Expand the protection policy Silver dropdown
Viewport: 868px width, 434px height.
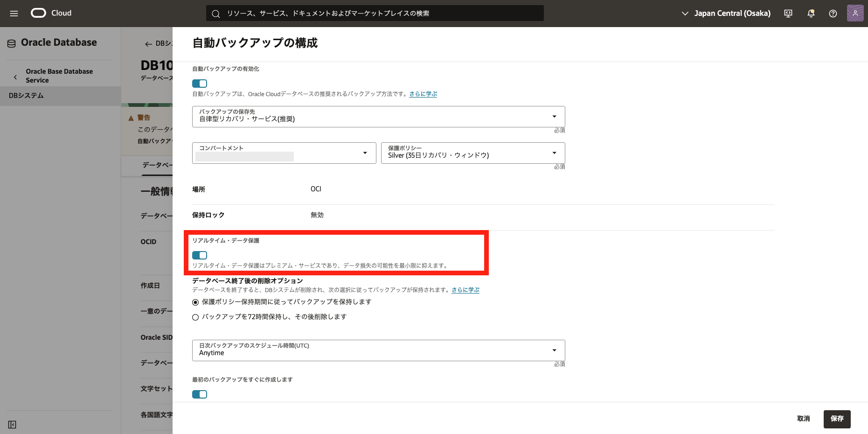(x=472, y=153)
